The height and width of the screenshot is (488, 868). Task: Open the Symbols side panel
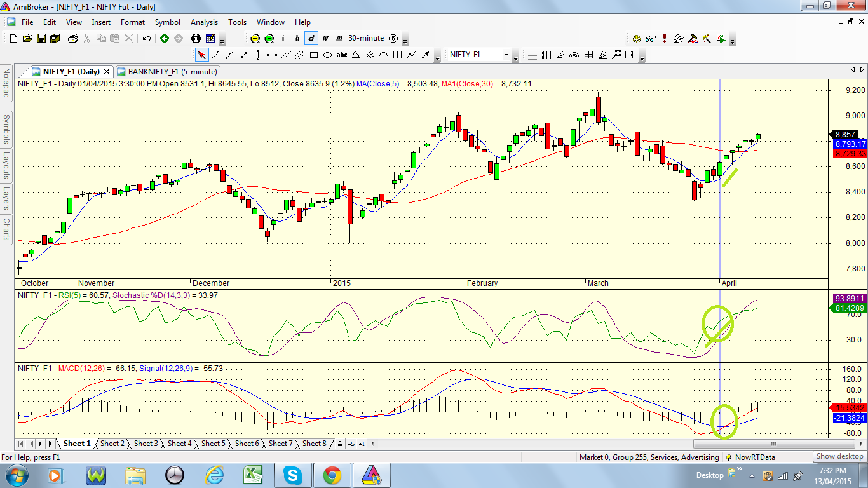coord(6,129)
